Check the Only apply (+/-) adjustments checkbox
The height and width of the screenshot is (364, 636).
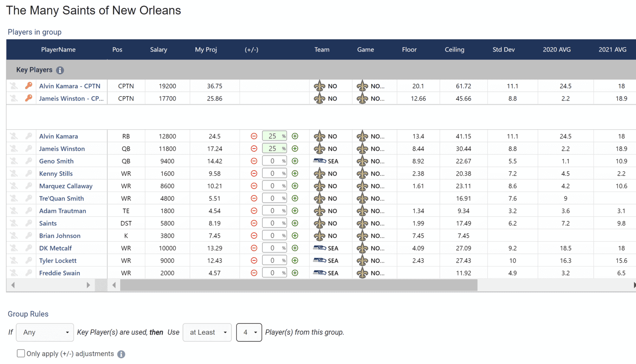(x=21, y=353)
